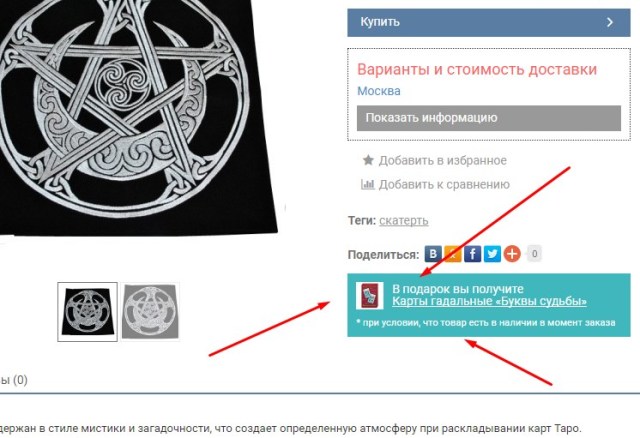Screen dimensions: 640x438
Task: Click the red gift cards image icon
Action: 369,295
